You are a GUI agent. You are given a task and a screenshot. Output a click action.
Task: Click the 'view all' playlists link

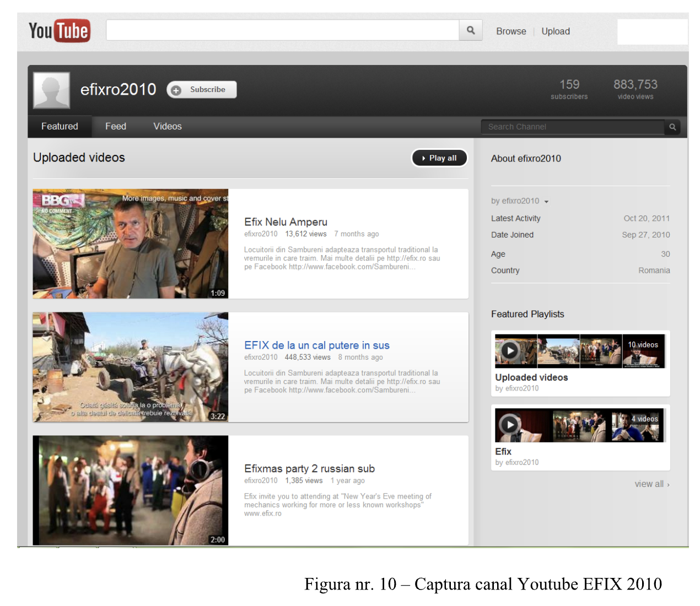pos(652,484)
